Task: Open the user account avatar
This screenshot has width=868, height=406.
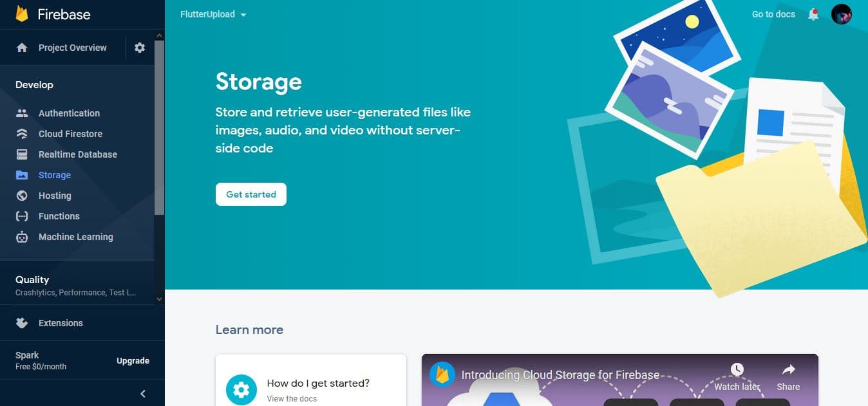Action: point(842,14)
